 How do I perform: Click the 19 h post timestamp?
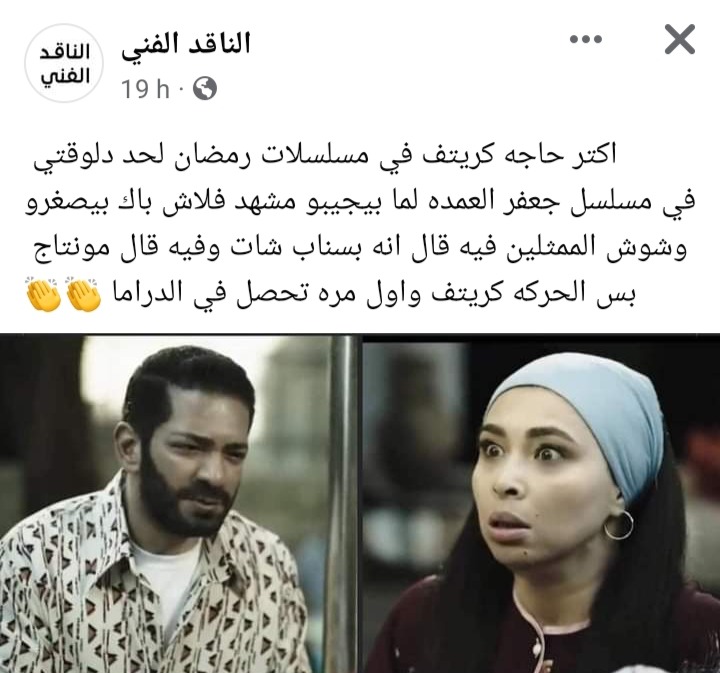(x=145, y=89)
